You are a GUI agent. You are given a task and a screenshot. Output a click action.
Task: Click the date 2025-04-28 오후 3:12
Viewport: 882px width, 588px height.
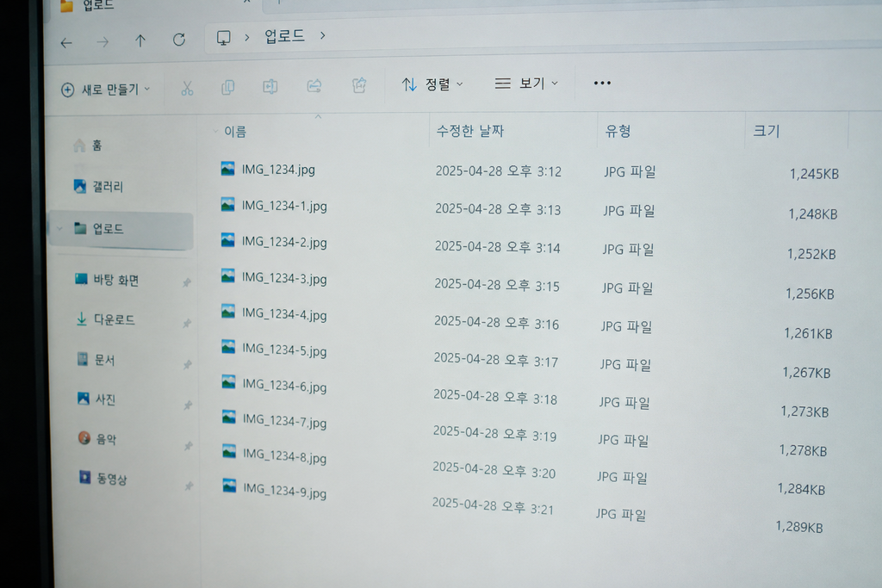click(x=499, y=171)
